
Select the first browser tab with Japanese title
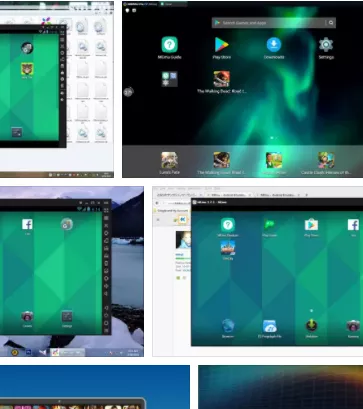(179, 194)
